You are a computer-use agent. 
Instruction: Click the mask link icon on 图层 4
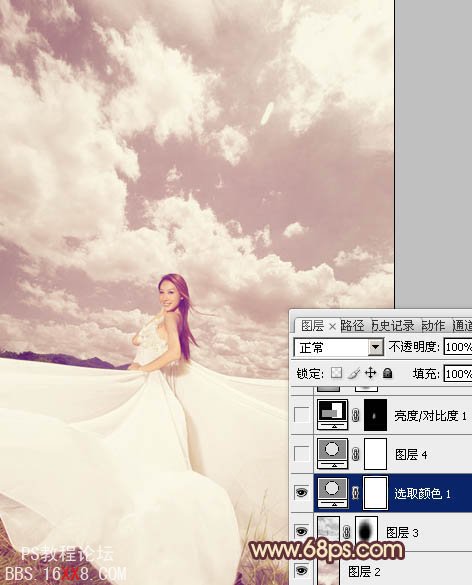coord(356,454)
